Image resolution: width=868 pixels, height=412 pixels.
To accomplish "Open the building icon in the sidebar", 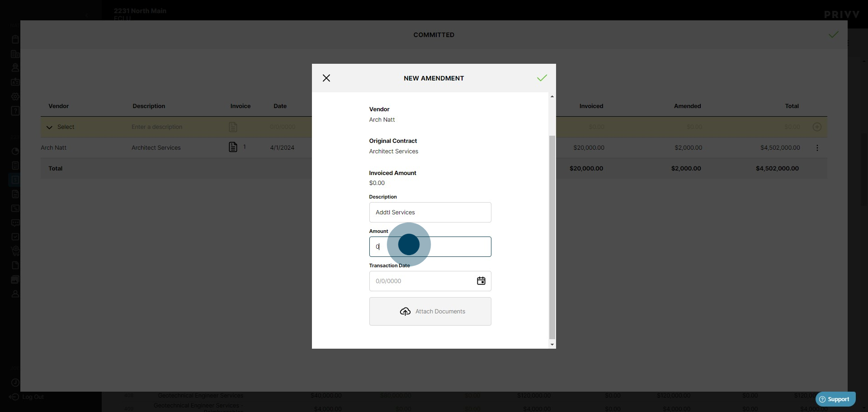I will click(x=15, y=54).
